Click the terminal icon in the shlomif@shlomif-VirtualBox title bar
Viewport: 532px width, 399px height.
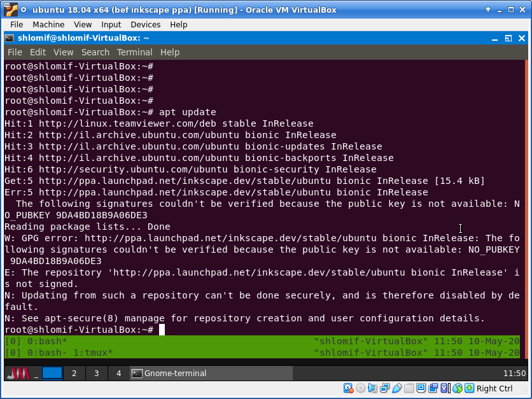(10, 38)
